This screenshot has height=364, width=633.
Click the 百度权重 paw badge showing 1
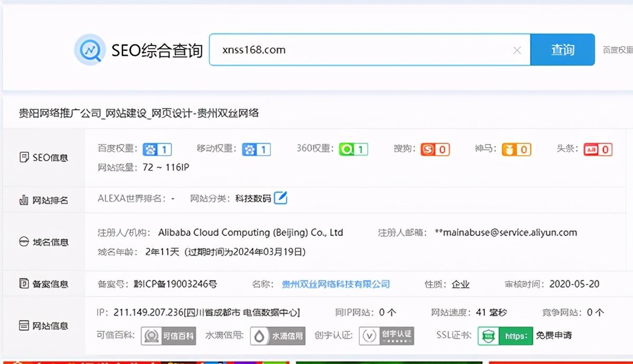point(157,150)
